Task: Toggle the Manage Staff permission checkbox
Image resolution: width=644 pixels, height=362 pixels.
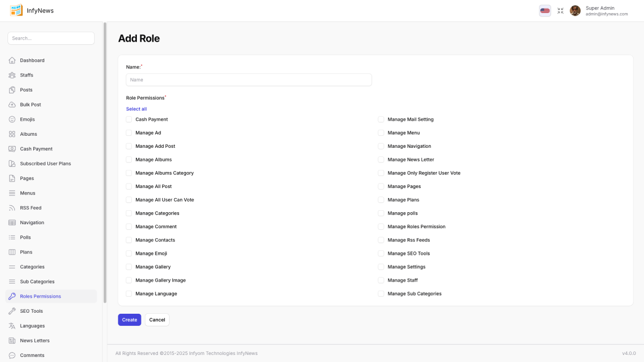Action: pos(381,281)
